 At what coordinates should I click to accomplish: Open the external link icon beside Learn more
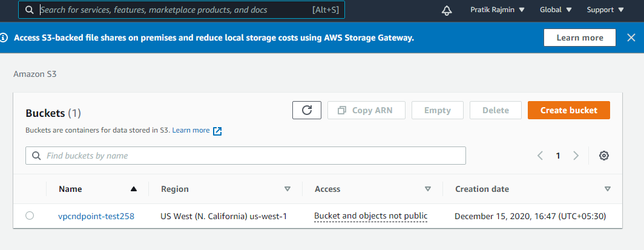point(217,131)
